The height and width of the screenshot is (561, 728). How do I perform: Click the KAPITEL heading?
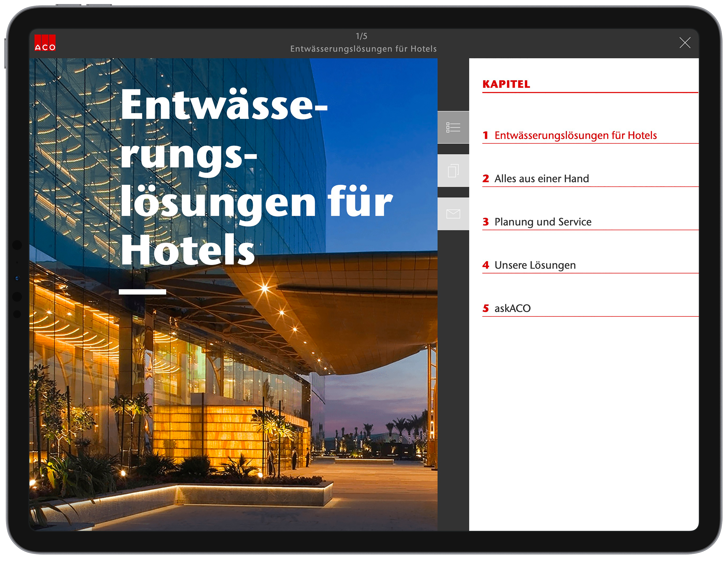coord(506,84)
